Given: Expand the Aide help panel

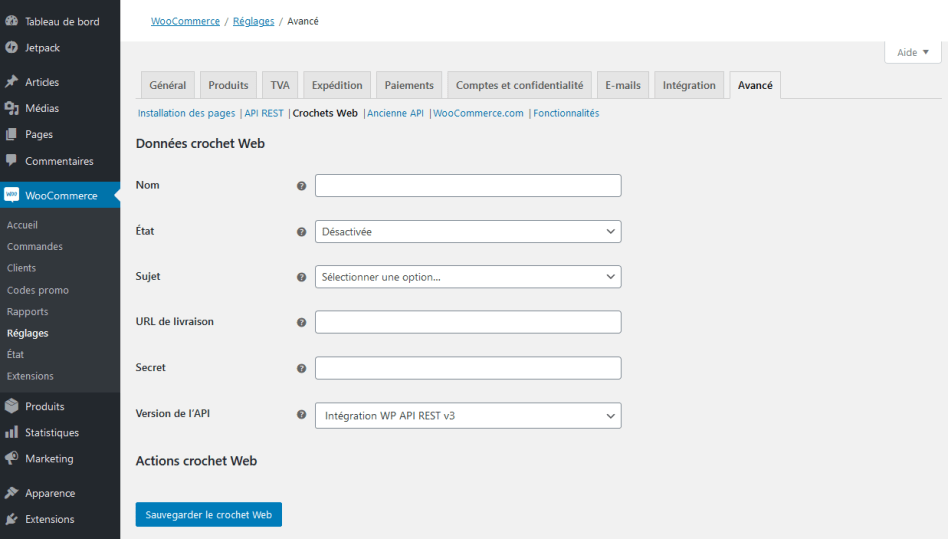Looking at the screenshot, I should pos(913,52).
